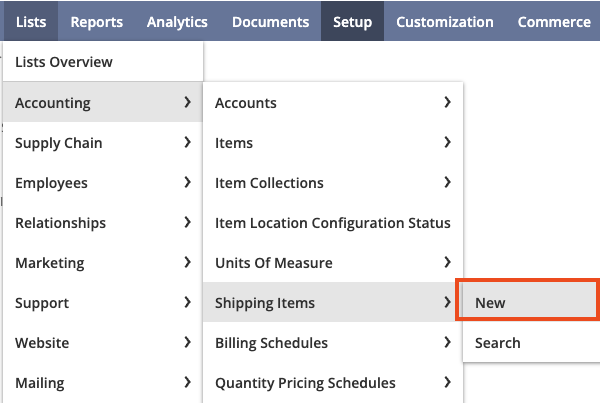
Task: Select Item Location Configuration Status
Action: point(333,222)
